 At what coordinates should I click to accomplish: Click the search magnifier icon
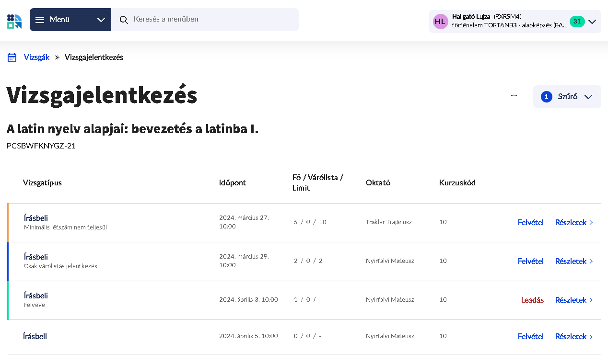124,20
